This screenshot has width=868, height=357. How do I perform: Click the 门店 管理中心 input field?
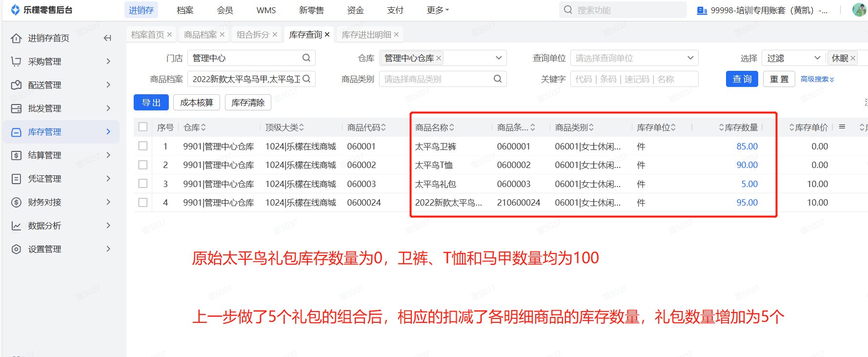click(x=251, y=58)
